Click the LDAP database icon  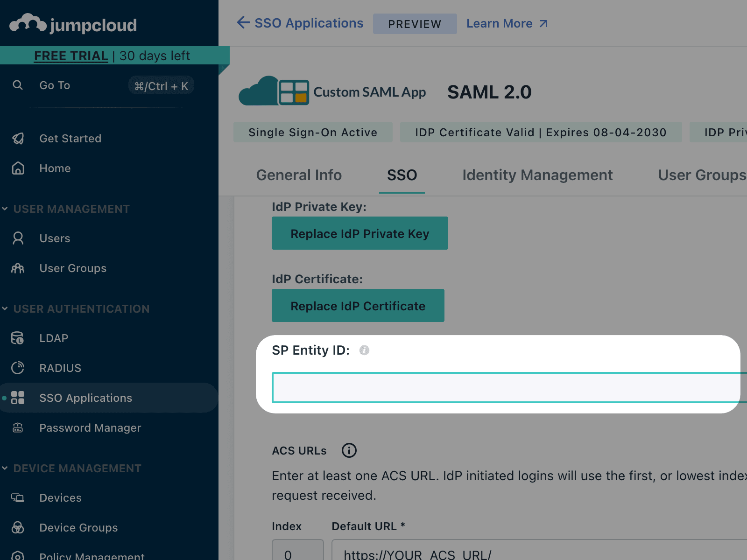18,338
